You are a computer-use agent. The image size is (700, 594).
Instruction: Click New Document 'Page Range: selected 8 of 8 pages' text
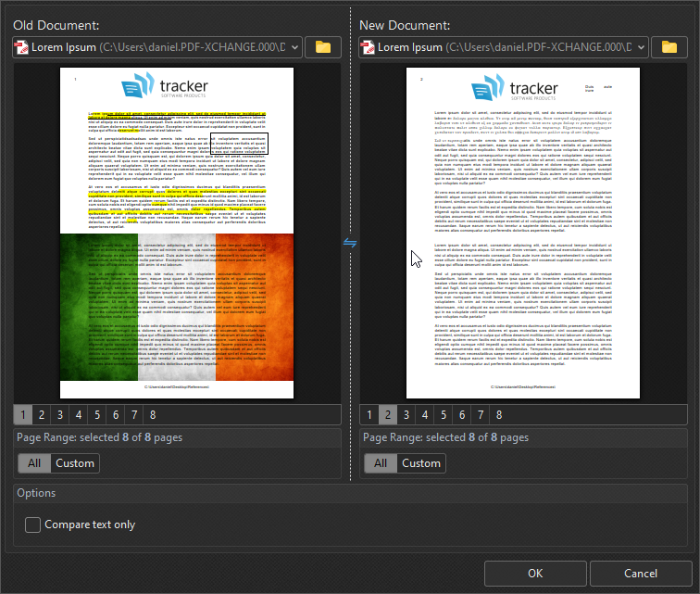[445, 437]
